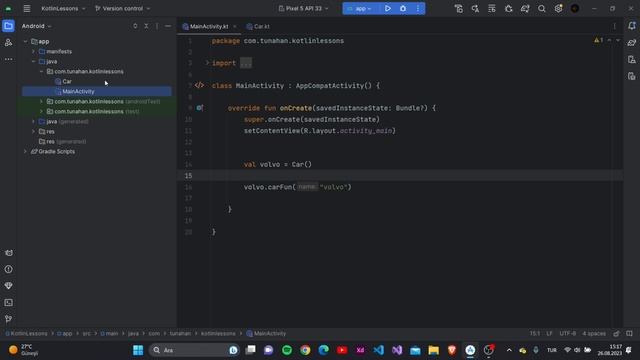The height and width of the screenshot is (360, 640).
Task: Switch to the Car.kt editor tab
Action: click(x=258, y=26)
